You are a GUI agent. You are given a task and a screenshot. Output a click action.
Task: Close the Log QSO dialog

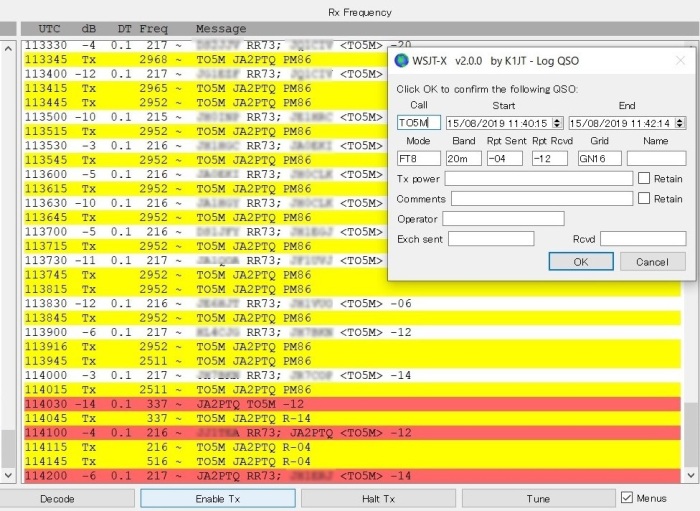[680, 61]
